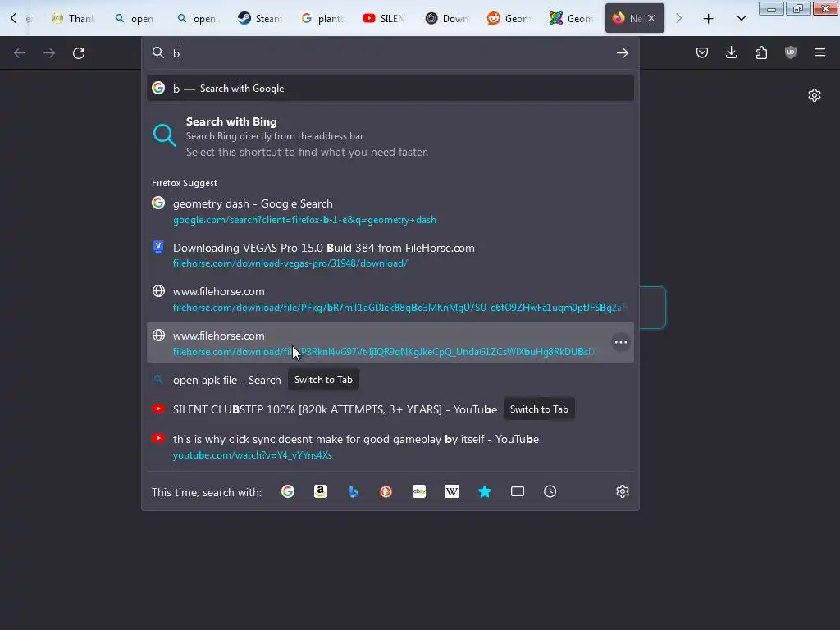The width and height of the screenshot is (840, 630).
Task: Search this time with Amazon icon
Action: tap(321, 491)
